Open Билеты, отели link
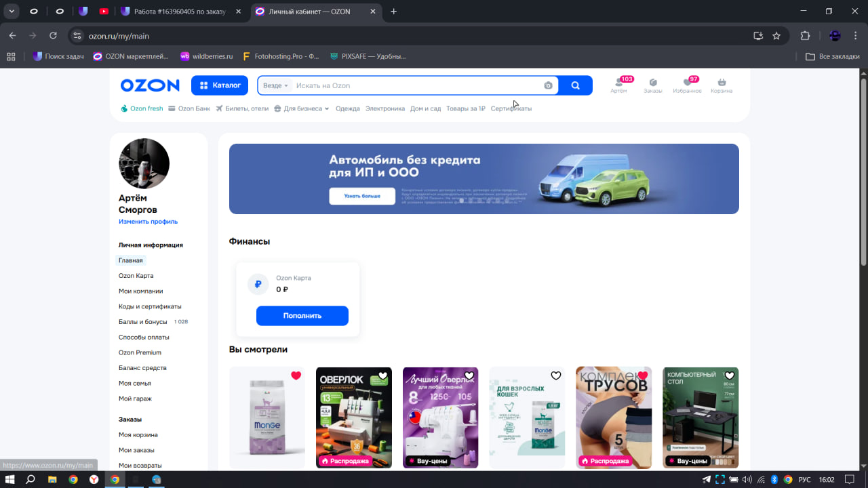The height and width of the screenshot is (488, 868). click(242, 108)
